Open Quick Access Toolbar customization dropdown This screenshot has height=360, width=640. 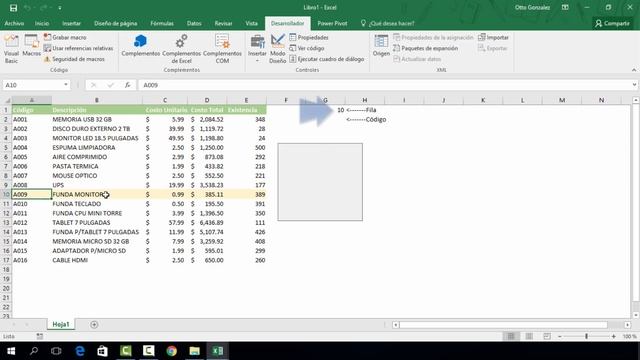[x=60, y=8]
